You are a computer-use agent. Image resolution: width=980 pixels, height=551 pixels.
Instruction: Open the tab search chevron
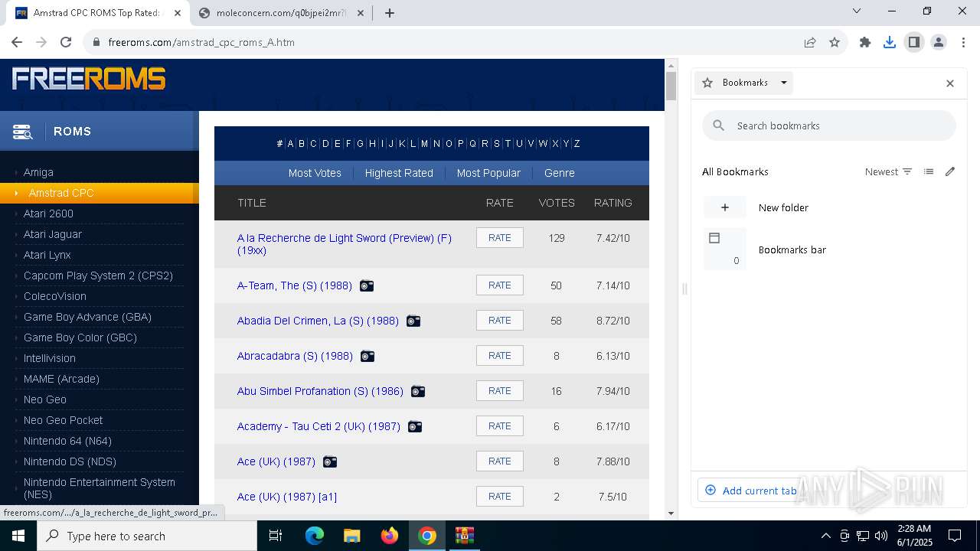tap(857, 11)
